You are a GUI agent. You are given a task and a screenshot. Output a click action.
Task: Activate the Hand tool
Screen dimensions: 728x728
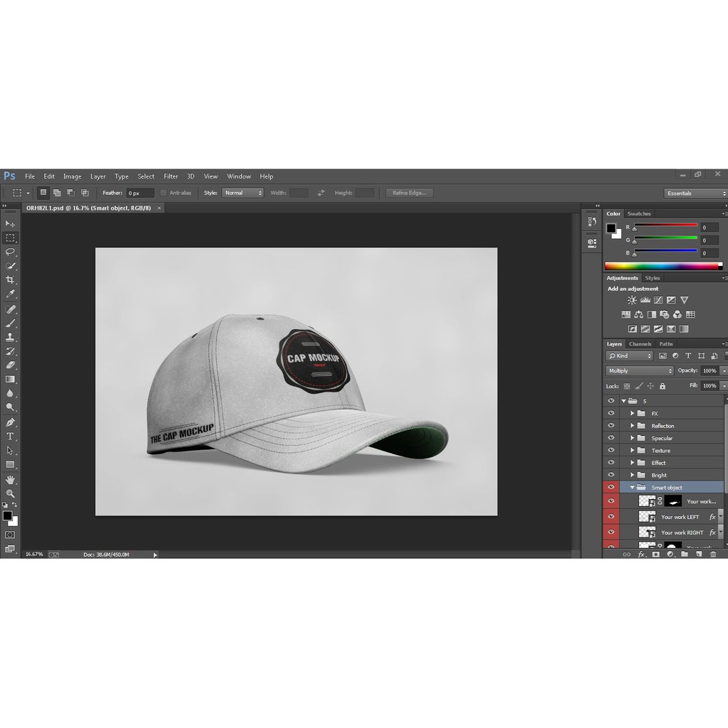10,479
